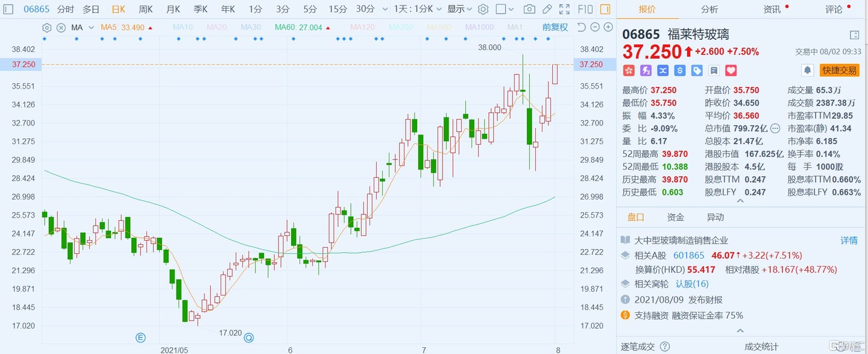Viewport: 868px width, 354px height.
Task: Toggle the right quote panel icon
Action: [x=605, y=9]
